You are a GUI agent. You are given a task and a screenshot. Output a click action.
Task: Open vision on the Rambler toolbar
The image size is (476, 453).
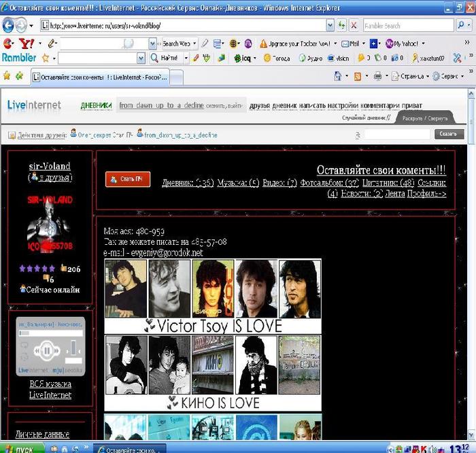(x=338, y=58)
